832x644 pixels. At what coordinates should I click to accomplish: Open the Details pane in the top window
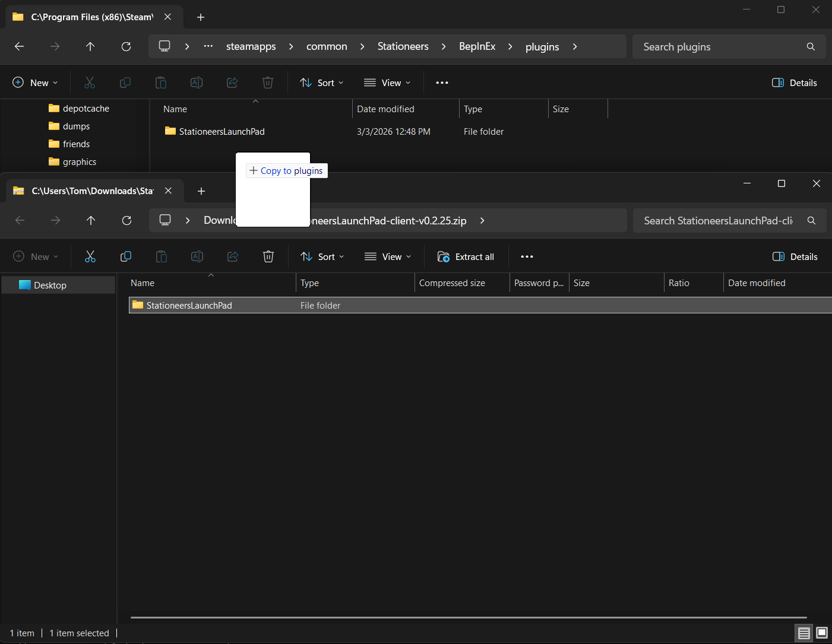(x=795, y=83)
